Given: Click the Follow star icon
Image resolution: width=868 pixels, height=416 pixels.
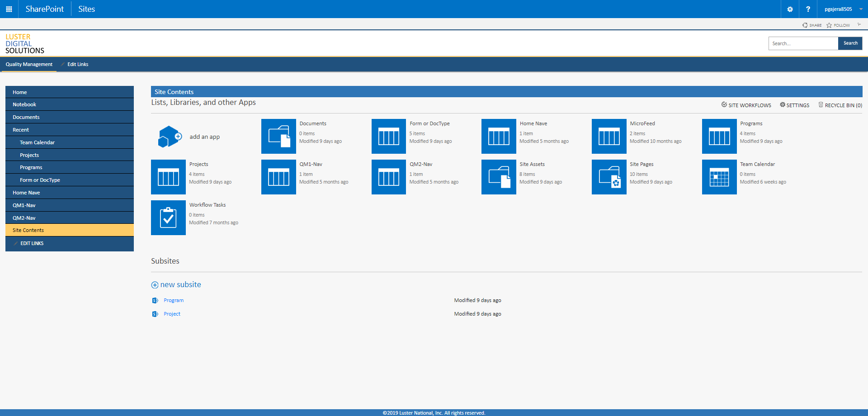Looking at the screenshot, I should [x=829, y=25].
